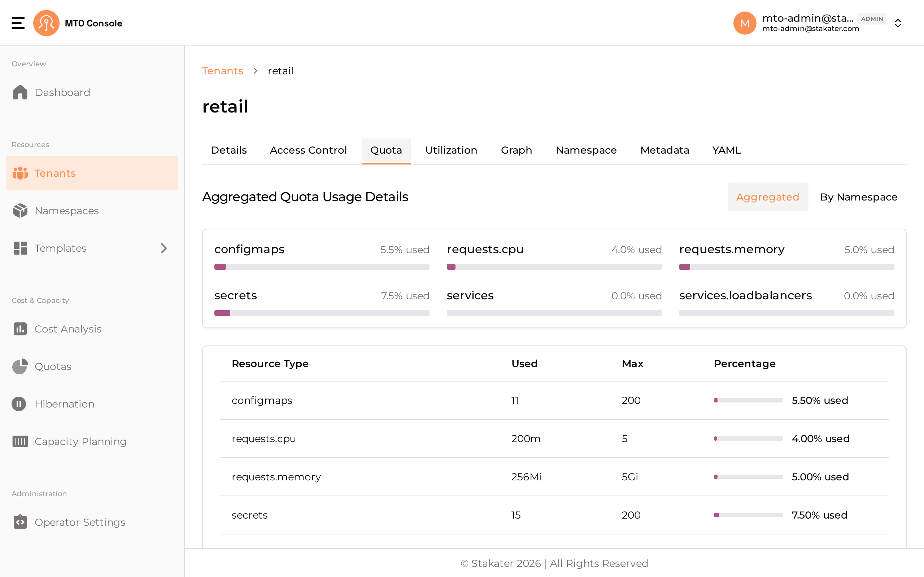
Task: Go back via Tenants breadcrumb link
Action: coord(222,71)
